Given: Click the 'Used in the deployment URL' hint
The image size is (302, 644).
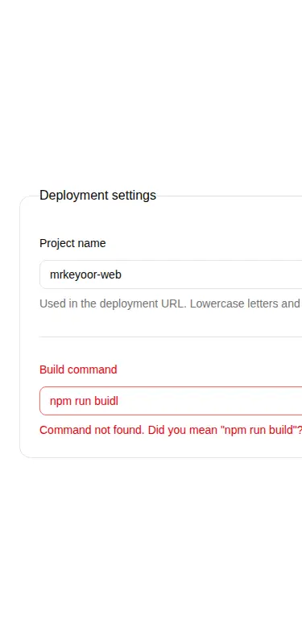Looking at the screenshot, I should pos(171,303).
